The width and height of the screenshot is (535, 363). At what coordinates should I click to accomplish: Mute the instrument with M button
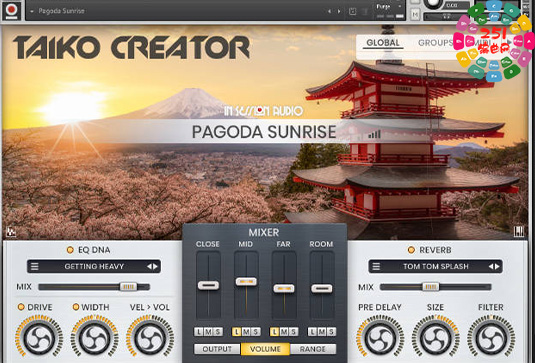pyautogui.click(x=415, y=15)
